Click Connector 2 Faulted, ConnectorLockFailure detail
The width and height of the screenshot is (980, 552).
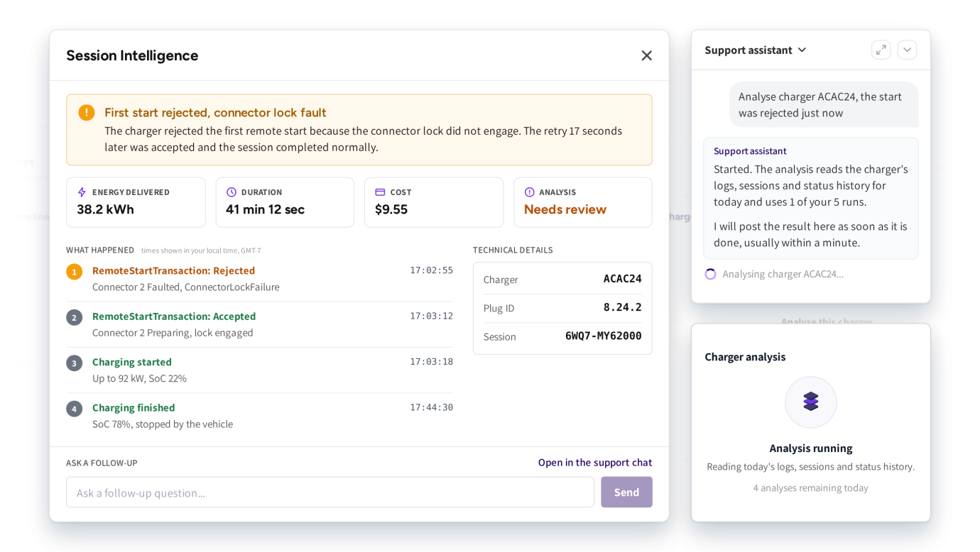pos(186,287)
